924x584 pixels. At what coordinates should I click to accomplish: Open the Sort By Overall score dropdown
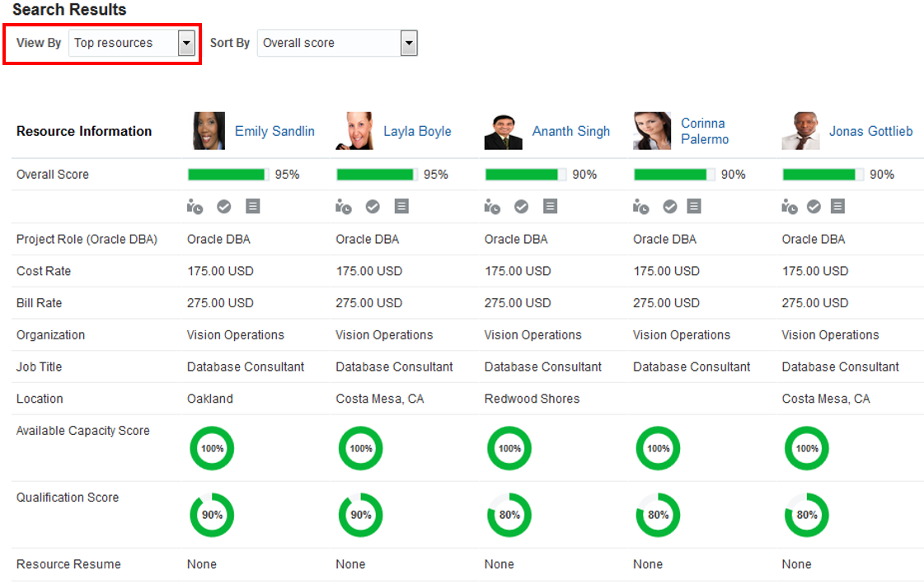pyautogui.click(x=337, y=43)
